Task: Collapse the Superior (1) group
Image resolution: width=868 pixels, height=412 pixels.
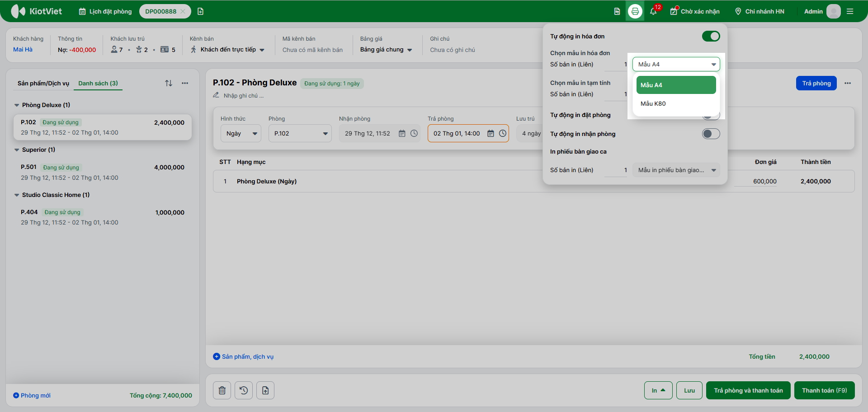Action: [17, 150]
